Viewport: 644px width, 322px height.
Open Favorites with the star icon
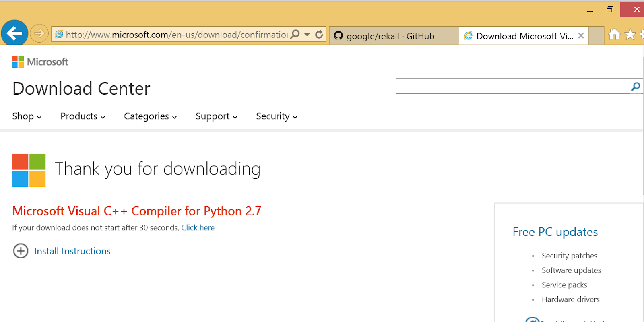point(630,34)
